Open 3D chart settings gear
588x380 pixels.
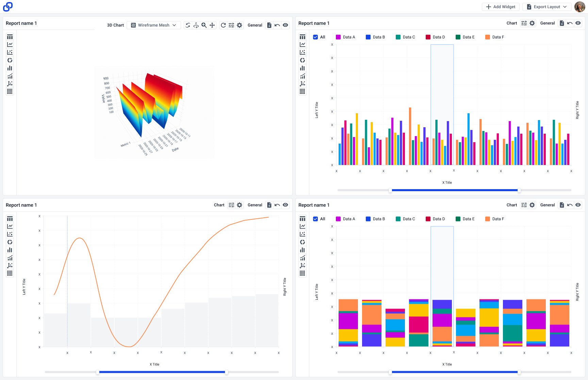[x=240, y=25]
